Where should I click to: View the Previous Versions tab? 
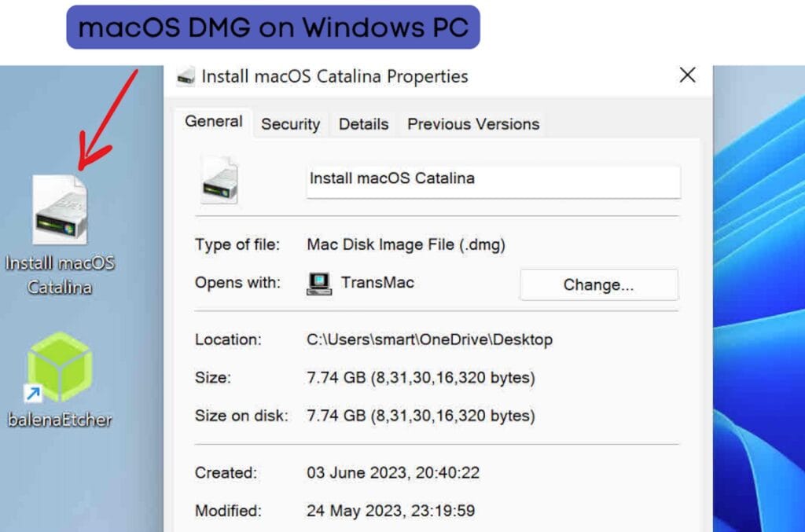coord(472,123)
